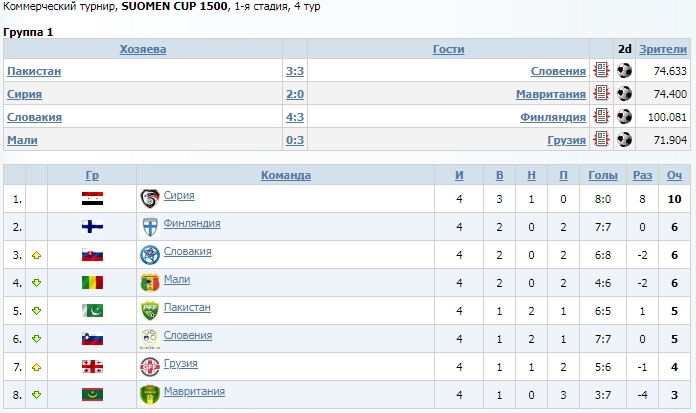696x413 pixels.
Task: Sort standings by the Оч column header
Action: 675,176
